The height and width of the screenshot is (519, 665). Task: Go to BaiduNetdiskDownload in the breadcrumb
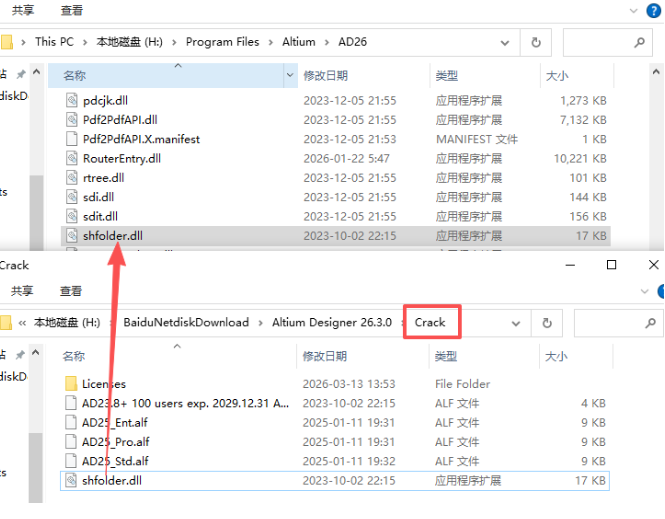click(x=185, y=323)
